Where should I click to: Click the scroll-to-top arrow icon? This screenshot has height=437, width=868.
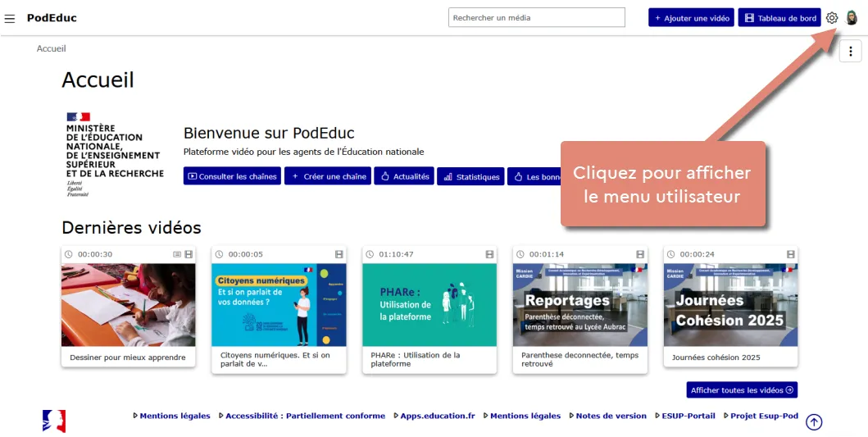814,422
